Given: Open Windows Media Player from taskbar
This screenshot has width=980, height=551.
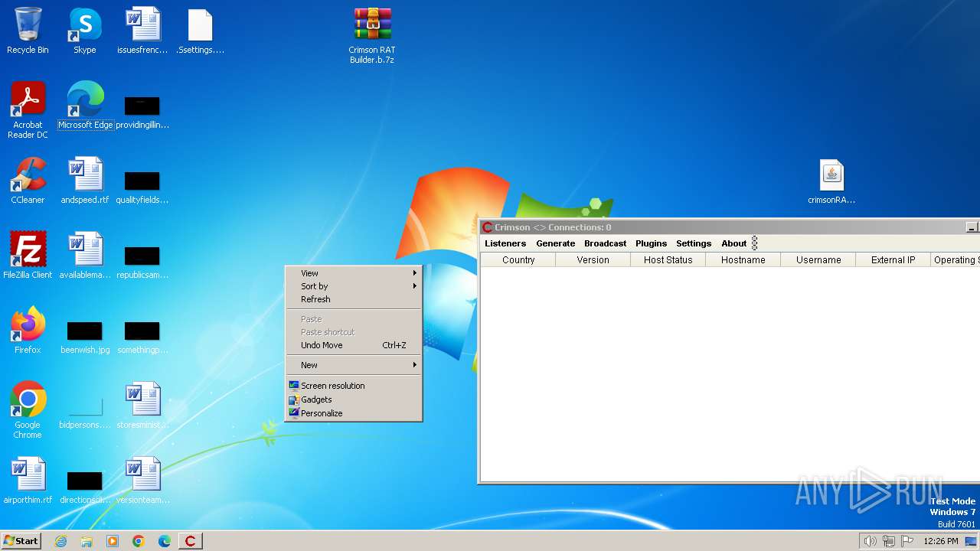Looking at the screenshot, I should coord(113,541).
